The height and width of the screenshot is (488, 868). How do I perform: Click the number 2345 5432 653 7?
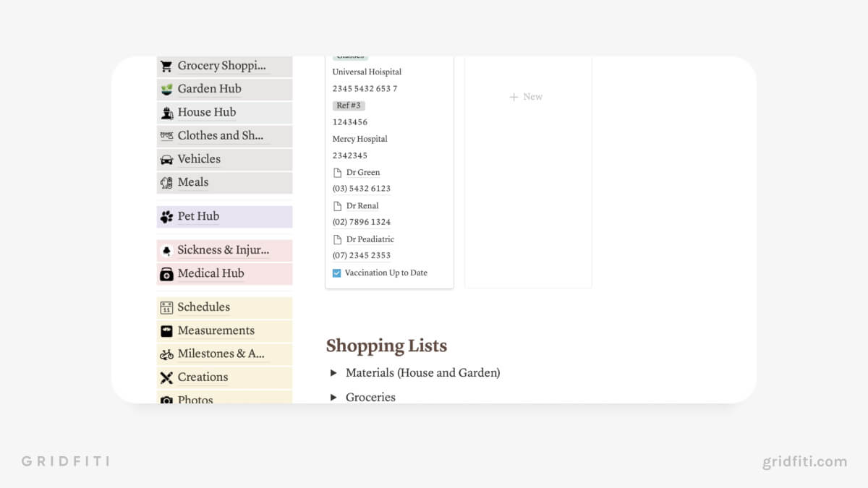[365, 89]
